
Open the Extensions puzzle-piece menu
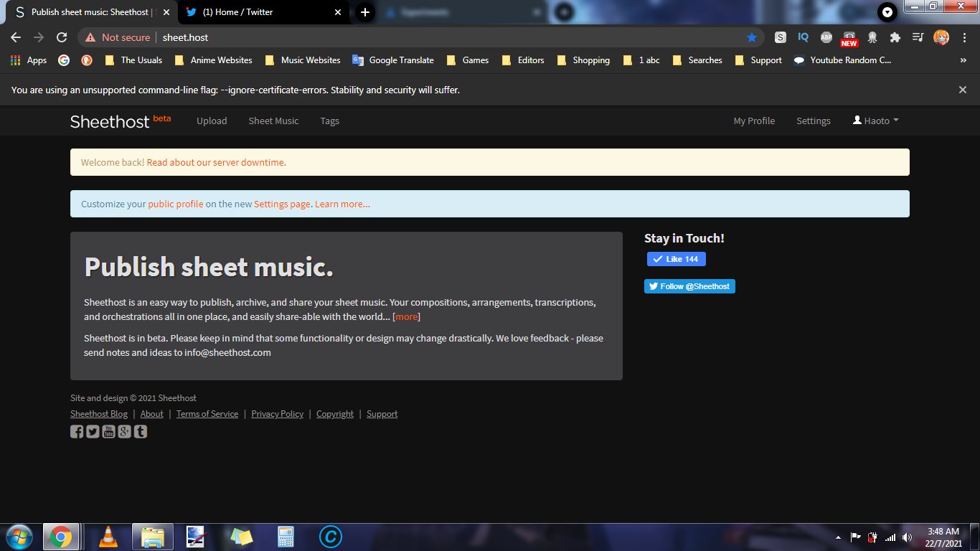(x=895, y=37)
